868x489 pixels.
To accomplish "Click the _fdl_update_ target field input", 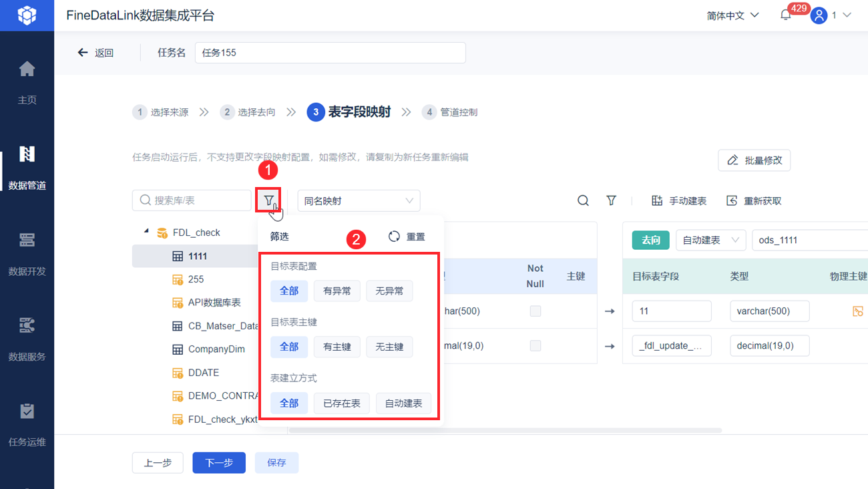I will (x=672, y=345).
